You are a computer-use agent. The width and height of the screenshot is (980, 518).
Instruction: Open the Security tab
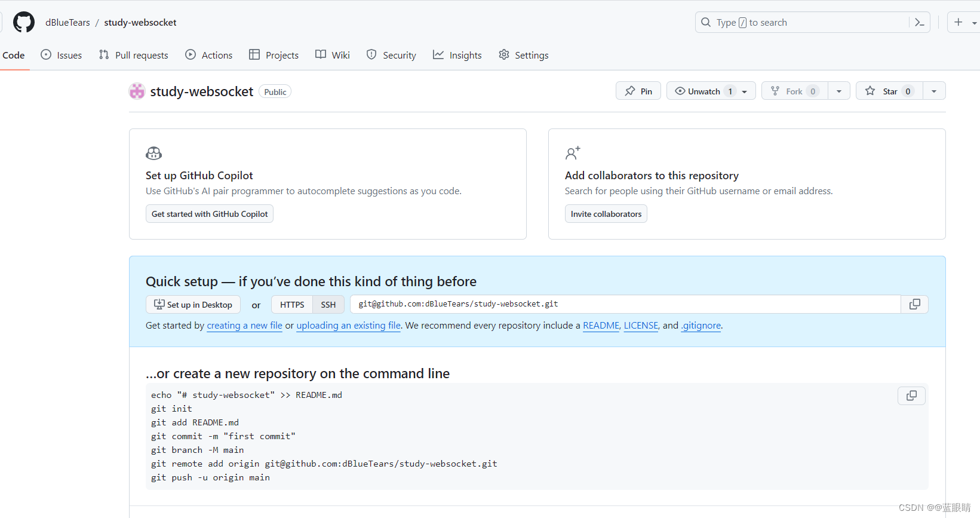[x=391, y=55]
